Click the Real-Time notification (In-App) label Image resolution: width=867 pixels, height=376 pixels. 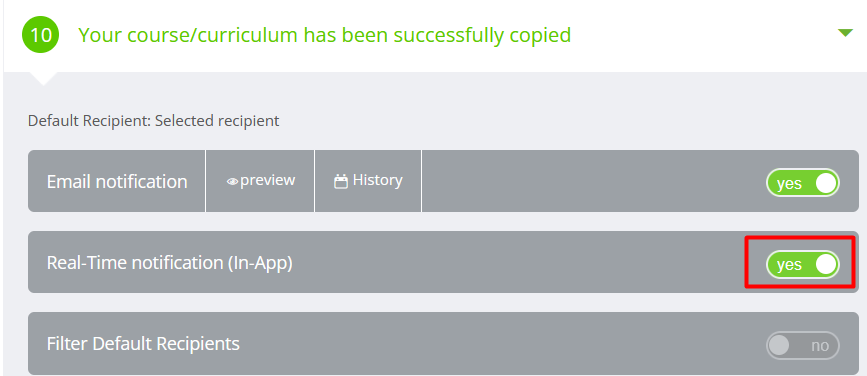pos(169,263)
